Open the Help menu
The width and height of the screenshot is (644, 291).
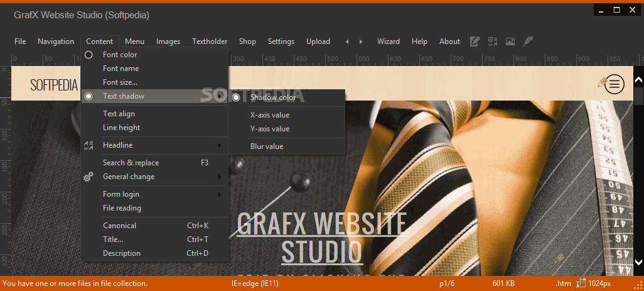[x=419, y=41]
